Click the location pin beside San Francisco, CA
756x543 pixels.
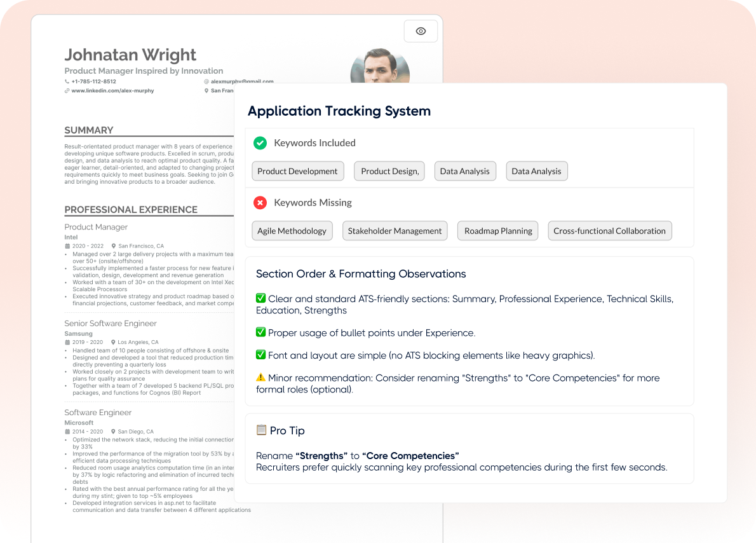pyautogui.click(x=114, y=246)
